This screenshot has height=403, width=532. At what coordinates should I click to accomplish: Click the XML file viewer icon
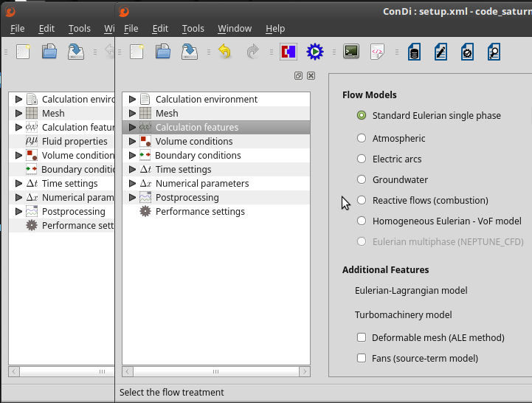[x=377, y=52]
